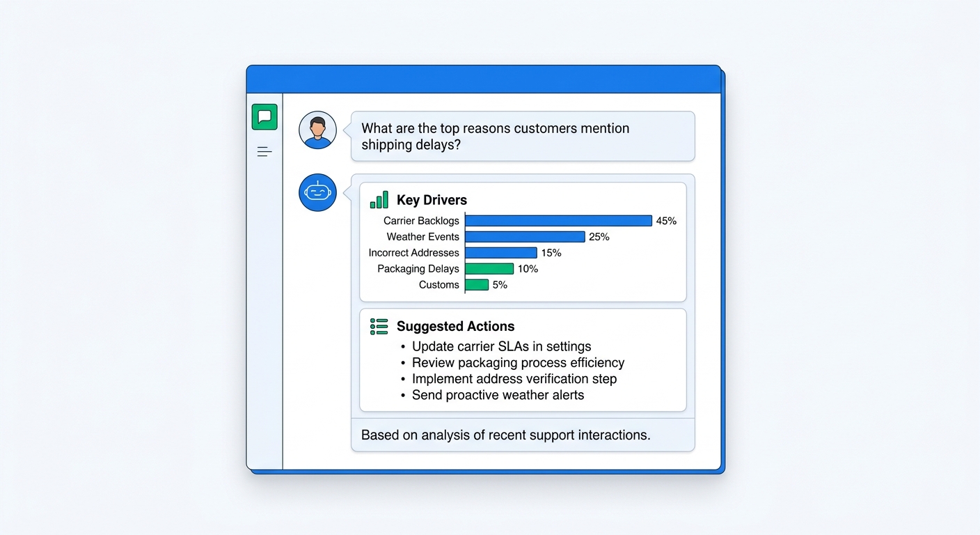The width and height of the screenshot is (980, 535).
Task: Click the Packaging Delays label
Action: pyautogui.click(x=418, y=269)
